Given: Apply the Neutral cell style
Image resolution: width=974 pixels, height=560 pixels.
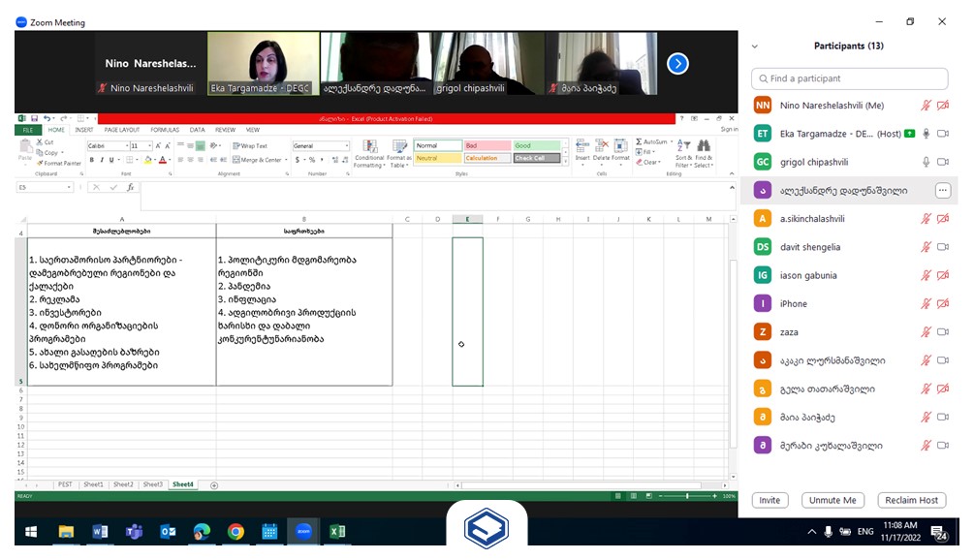Looking at the screenshot, I should (438, 158).
